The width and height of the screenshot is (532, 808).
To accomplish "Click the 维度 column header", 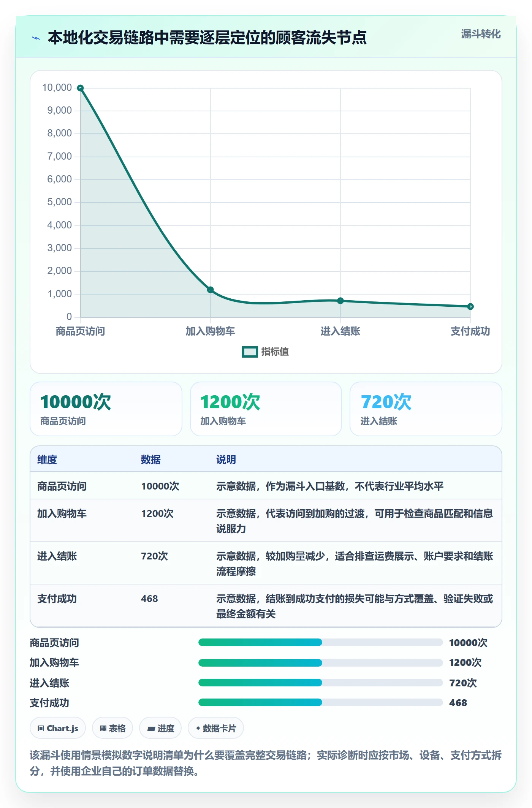I will click(x=47, y=459).
